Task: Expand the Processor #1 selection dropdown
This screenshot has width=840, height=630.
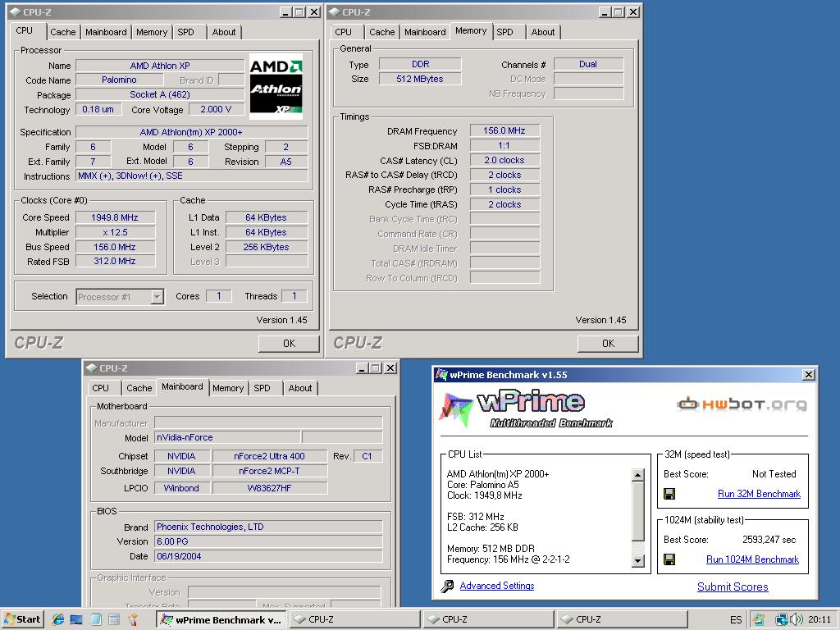Action: [157, 297]
